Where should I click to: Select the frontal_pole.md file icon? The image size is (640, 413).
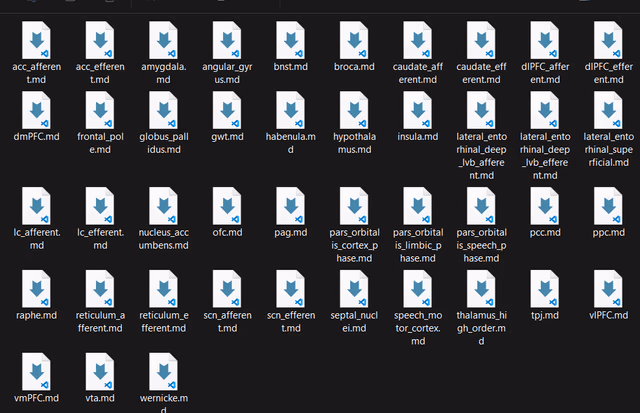[x=100, y=110]
